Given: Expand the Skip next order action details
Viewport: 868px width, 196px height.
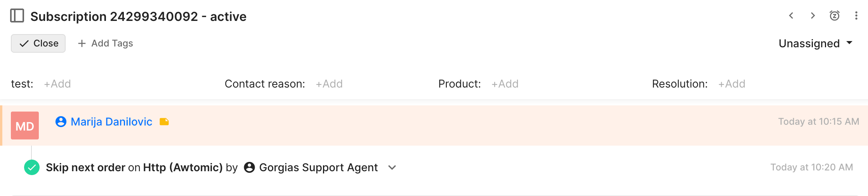Looking at the screenshot, I should pyautogui.click(x=392, y=167).
